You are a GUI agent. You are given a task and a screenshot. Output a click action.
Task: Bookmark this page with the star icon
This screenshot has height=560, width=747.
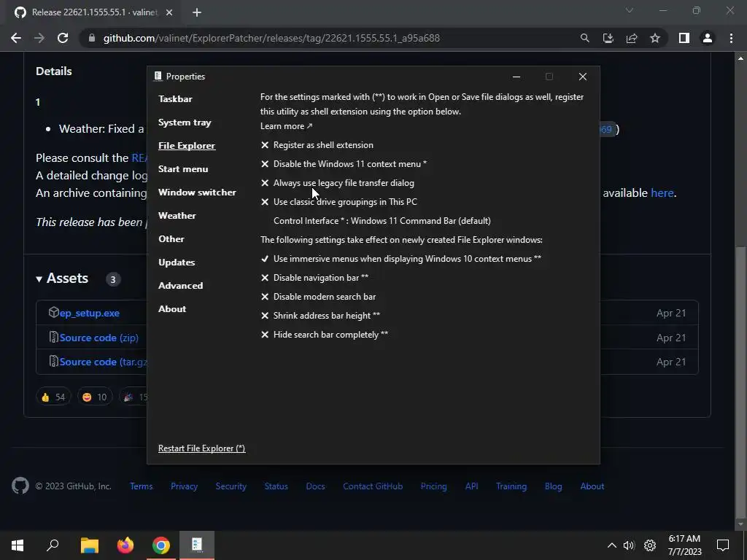pos(655,38)
